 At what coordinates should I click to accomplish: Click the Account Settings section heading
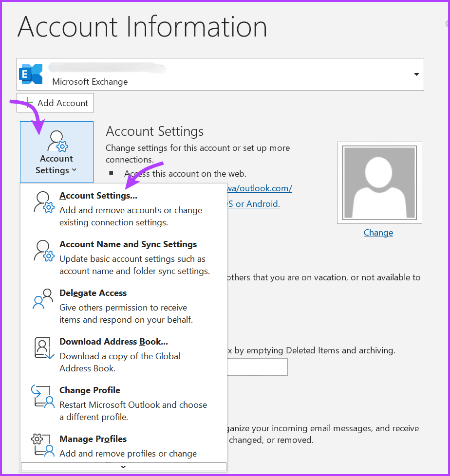(x=155, y=131)
